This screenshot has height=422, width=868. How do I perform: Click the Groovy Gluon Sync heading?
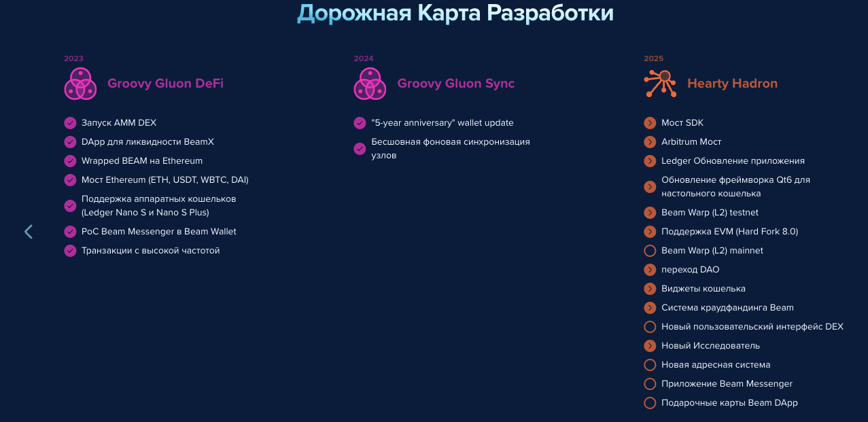click(x=456, y=84)
